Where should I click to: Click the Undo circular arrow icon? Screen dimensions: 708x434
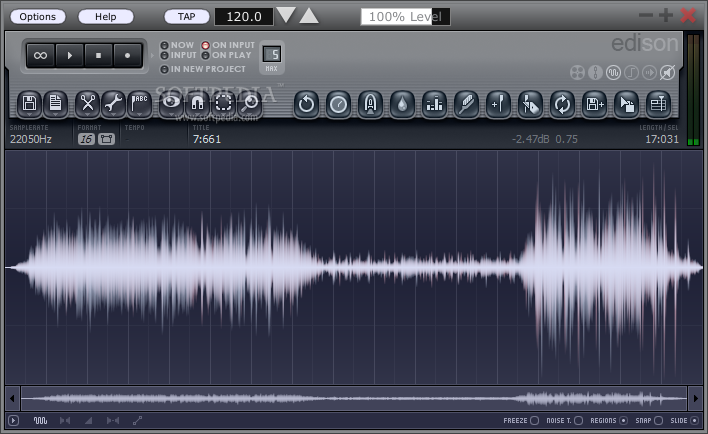[306, 105]
